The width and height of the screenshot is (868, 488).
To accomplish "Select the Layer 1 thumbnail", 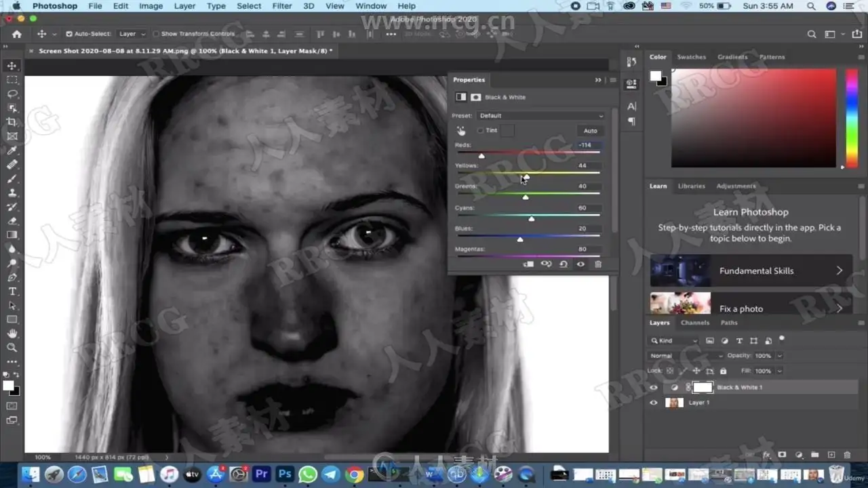I will pyautogui.click(x=674, y=403).
